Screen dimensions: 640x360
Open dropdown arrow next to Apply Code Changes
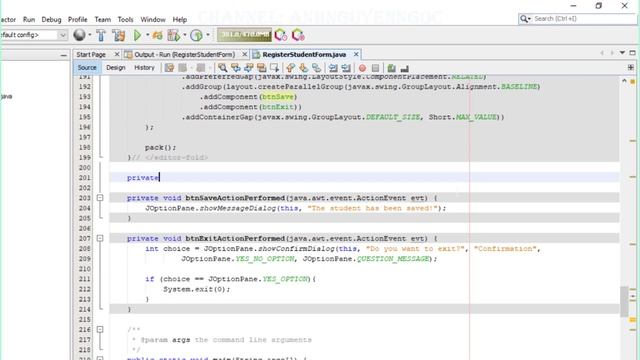tap(208, 35)
